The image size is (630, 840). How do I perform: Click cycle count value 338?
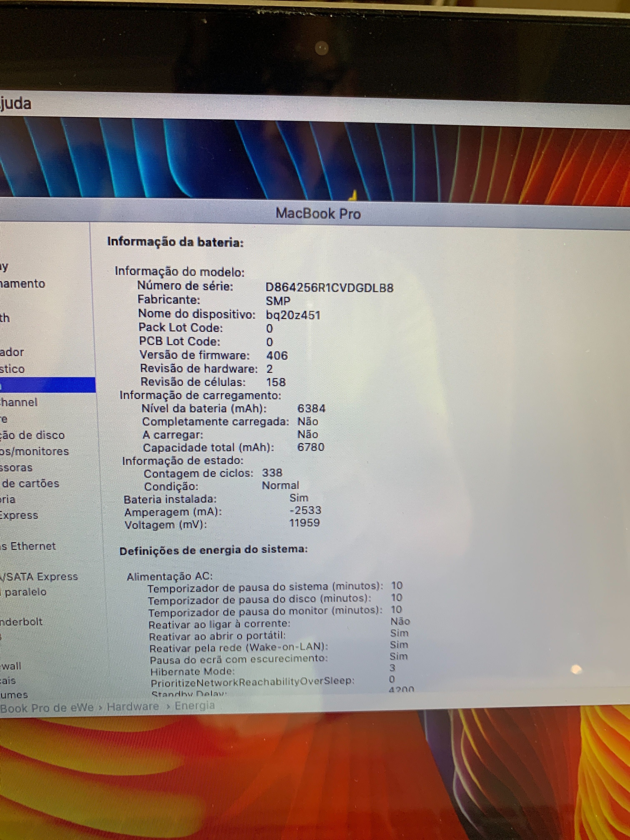pos(272,473)
